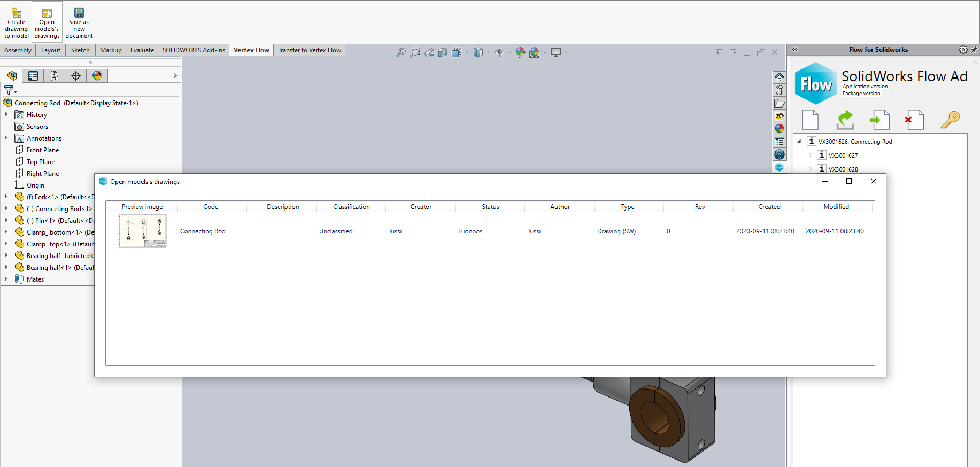The image size is (980, 467).
Task: Click the Zoom to Fit magnifier icon
Action: (x=400, y=52)
